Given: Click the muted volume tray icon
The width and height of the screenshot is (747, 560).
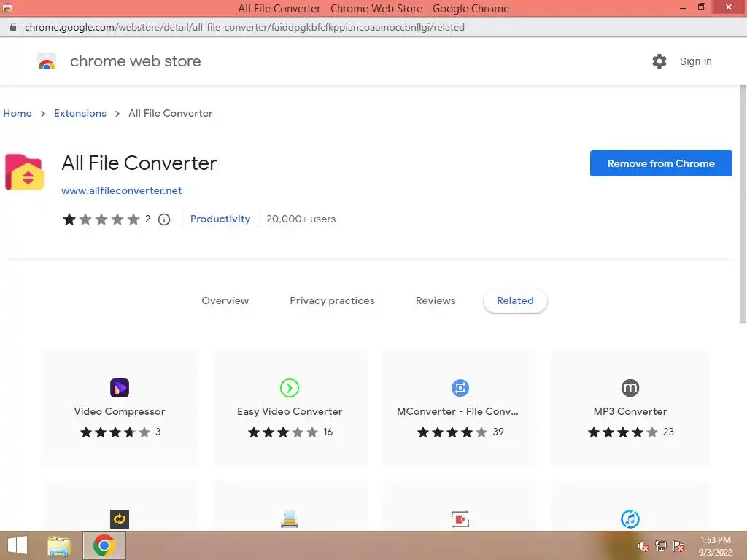Looking at the screenshot, I should coord(643,546).
